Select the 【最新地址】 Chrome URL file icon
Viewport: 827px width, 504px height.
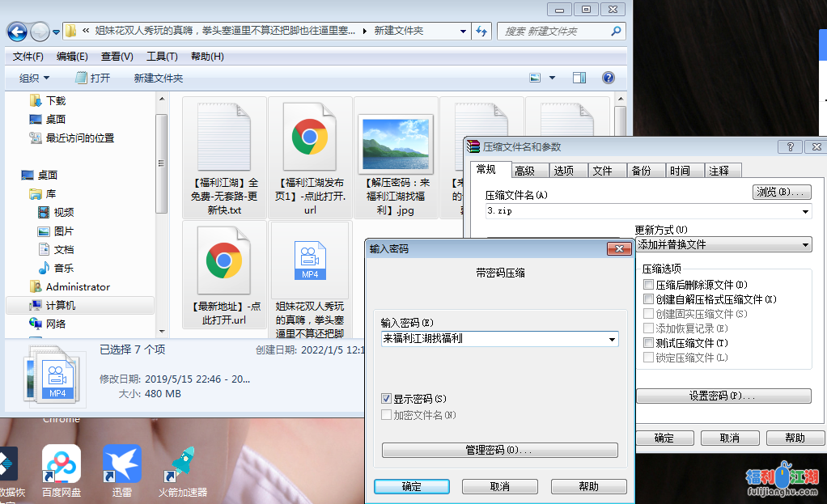coord(224,261)
